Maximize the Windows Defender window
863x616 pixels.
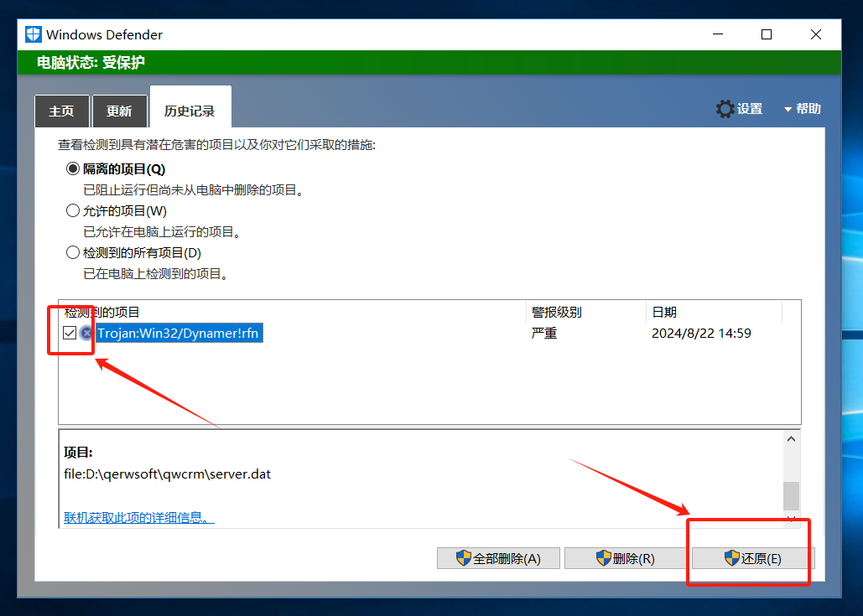(x=767, y=34)
